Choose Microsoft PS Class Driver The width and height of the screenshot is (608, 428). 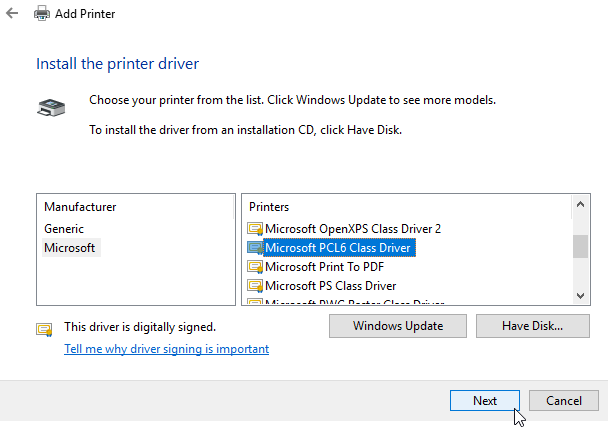tap(330, 286)
